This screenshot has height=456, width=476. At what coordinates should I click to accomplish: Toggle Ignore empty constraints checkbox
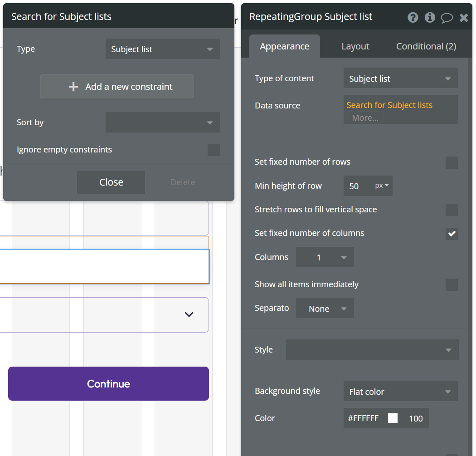click(214, 150)
